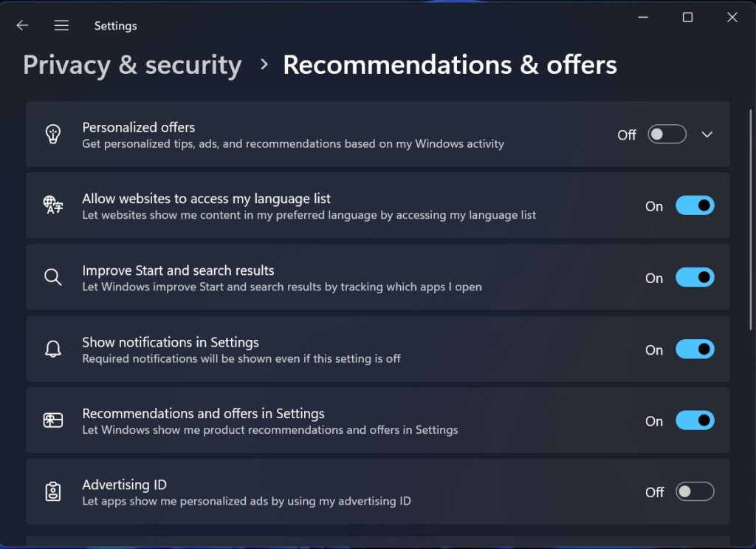This screenshot has width=756, height=549.
Task: Click the Advertising ID clipboard icon
Action: pos(52,491)
